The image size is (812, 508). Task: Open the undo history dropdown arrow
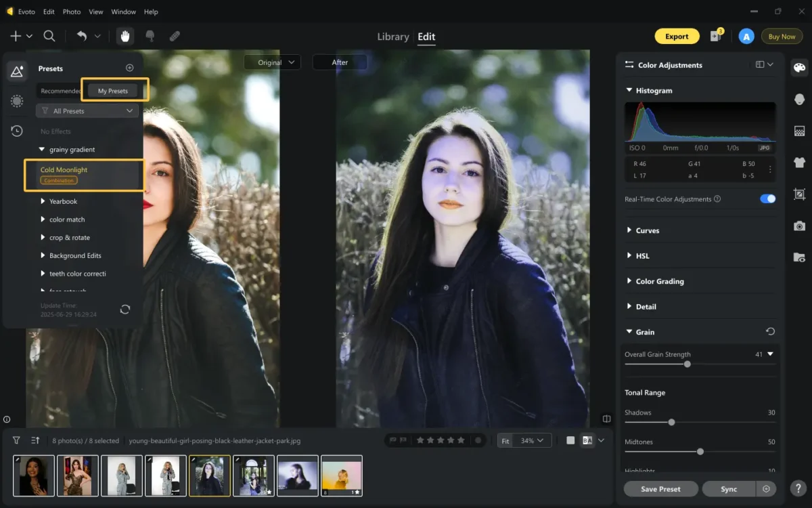(x=97, y=37)
